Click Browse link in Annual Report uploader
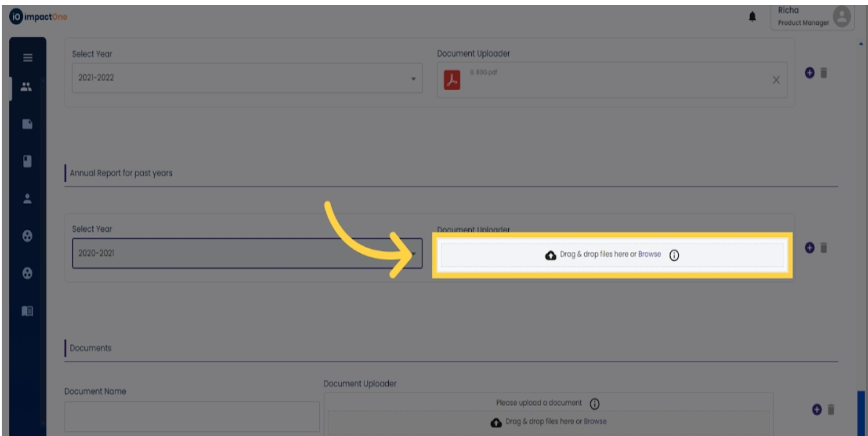This screenshot has width=868, height=436. pyautogui.click(x=649, y=254)
